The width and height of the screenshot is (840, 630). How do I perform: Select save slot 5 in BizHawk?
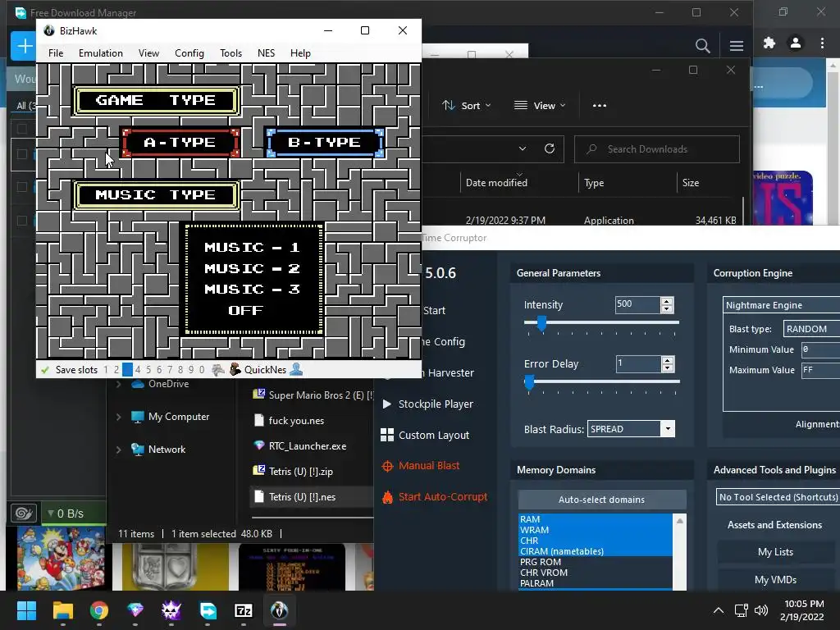click(x=148, y=370)
